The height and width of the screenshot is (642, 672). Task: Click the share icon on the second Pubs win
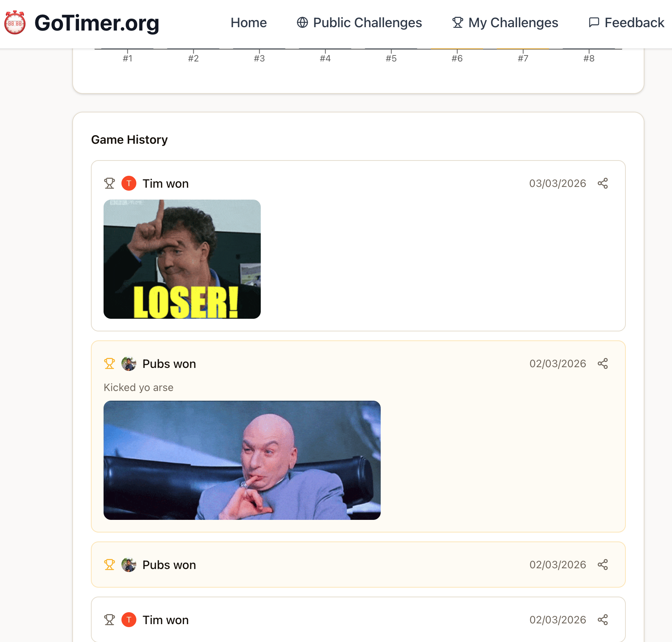tap(603, 565)
